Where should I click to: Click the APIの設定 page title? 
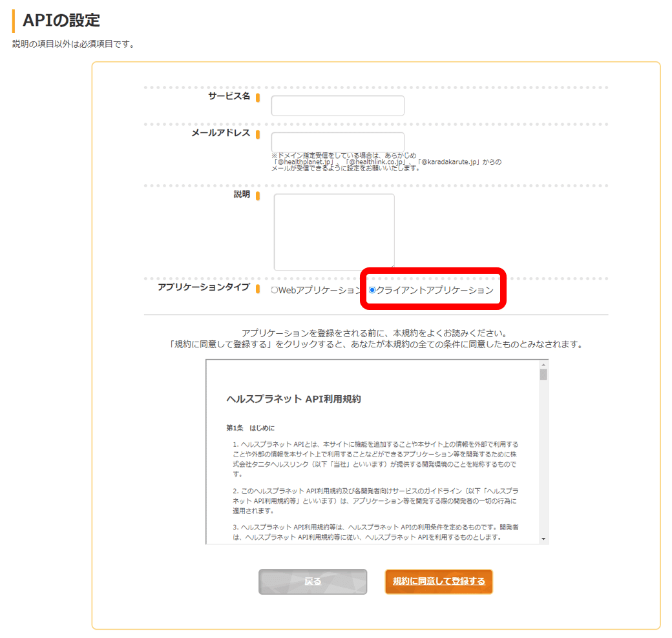coord(61,20)
